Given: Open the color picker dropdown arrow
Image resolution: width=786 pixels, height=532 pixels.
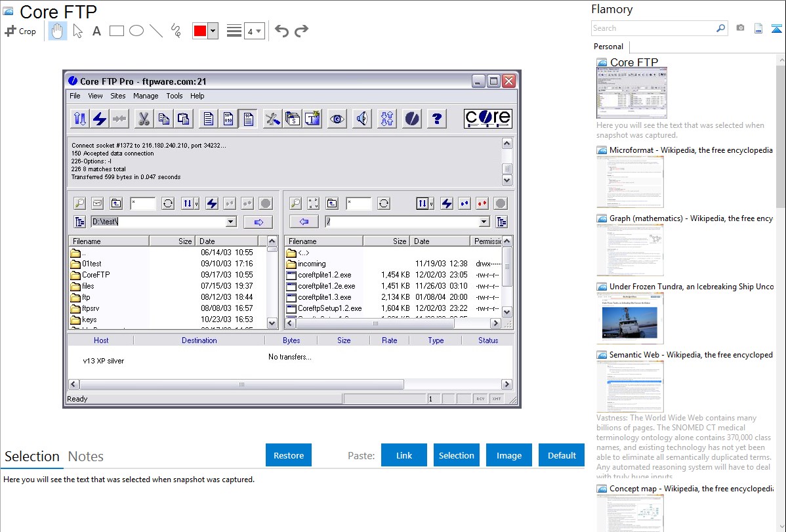Looking at the screenshot, I should click(213, 31).
